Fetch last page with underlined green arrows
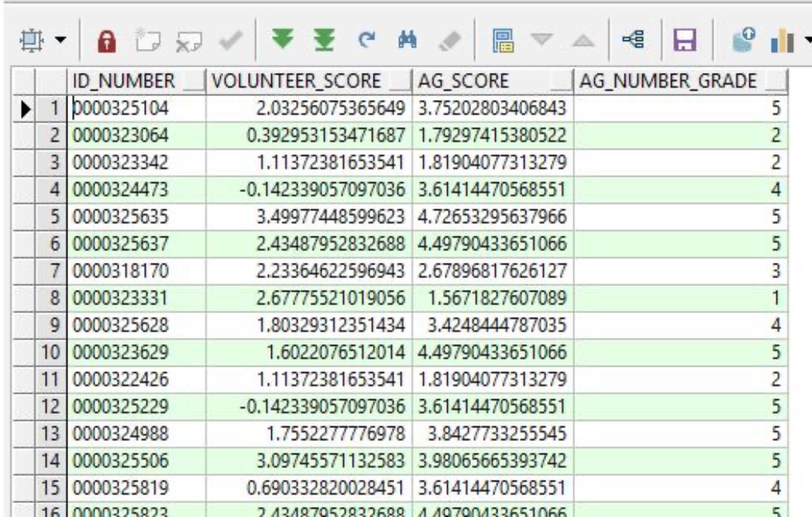Screen dimensions: 812x517 324,40
